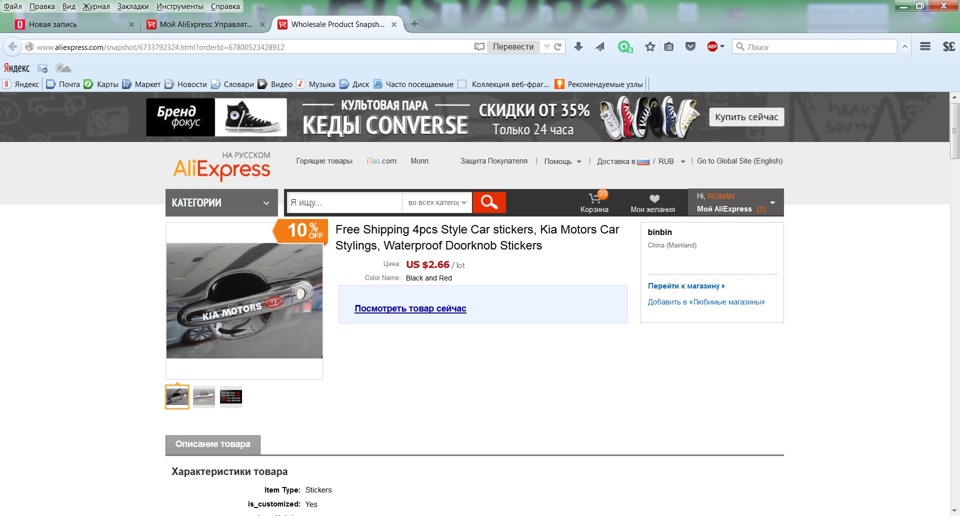Click the green Q extension icon
The height and width of the screenshot is (516, 960).
(x=624, y=47)
